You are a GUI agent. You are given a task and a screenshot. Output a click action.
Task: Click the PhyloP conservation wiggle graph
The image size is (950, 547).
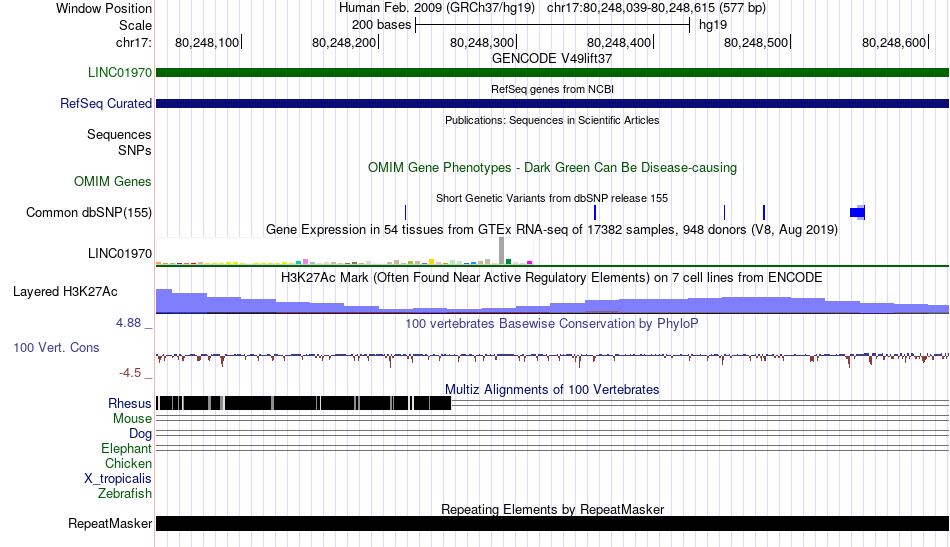[x=553, y=359]
